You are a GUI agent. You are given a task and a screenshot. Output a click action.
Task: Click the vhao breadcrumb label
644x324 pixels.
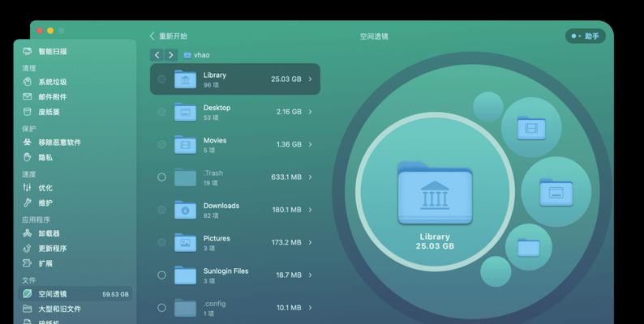tap(202, 55)
